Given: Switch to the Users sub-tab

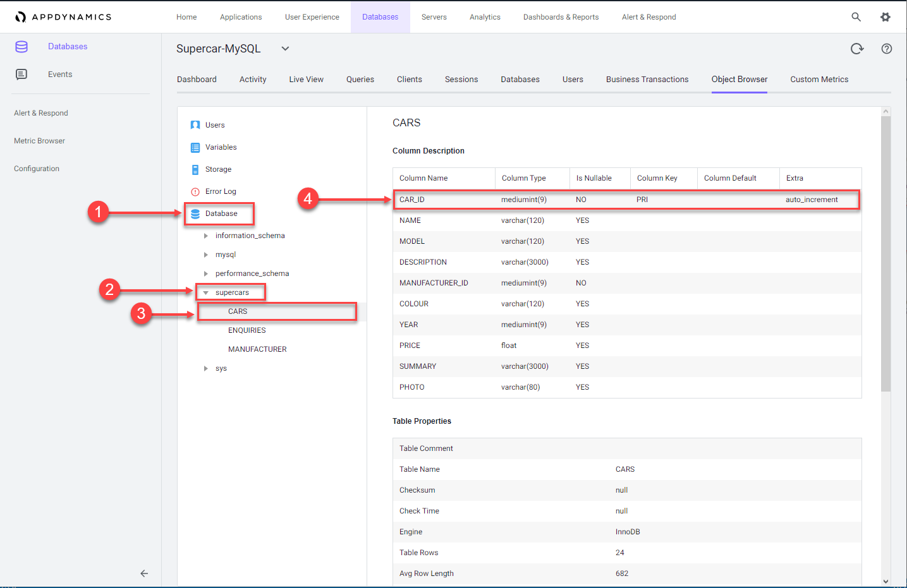Looking at the screenshot, I should (x=573, y=79).
